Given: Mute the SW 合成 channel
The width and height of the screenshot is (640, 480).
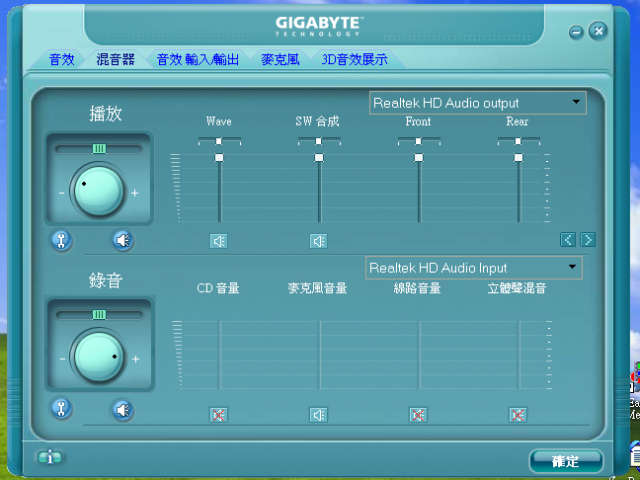Looking at the screenshot, I should 318,241.
